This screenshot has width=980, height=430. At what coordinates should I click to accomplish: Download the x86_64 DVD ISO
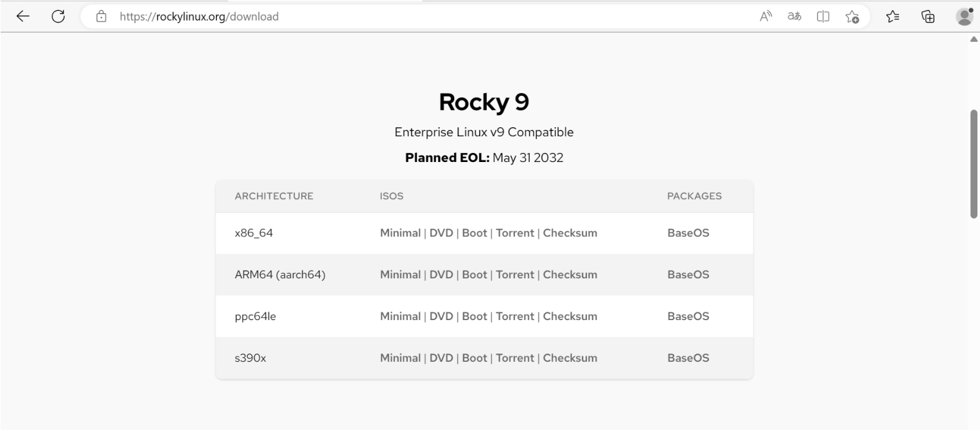441,233
